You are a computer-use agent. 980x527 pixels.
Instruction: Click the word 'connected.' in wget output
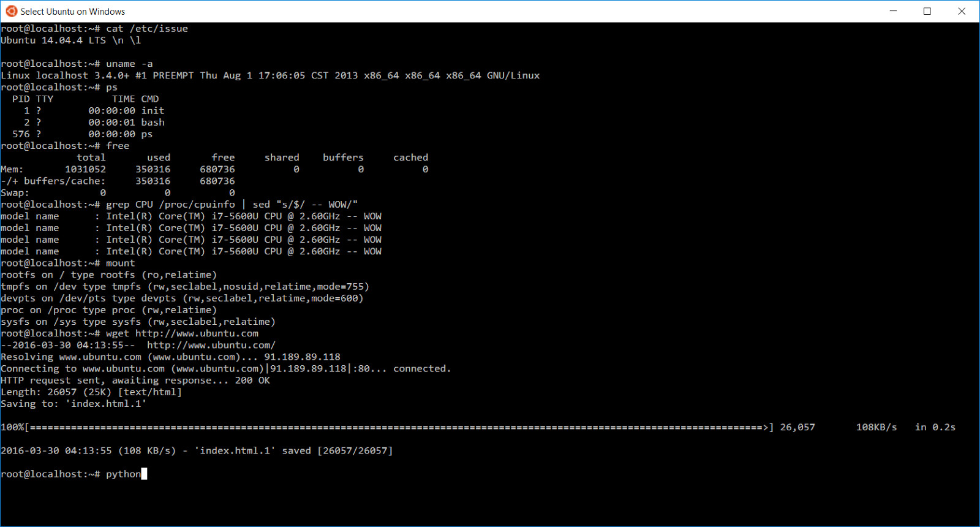422,369
